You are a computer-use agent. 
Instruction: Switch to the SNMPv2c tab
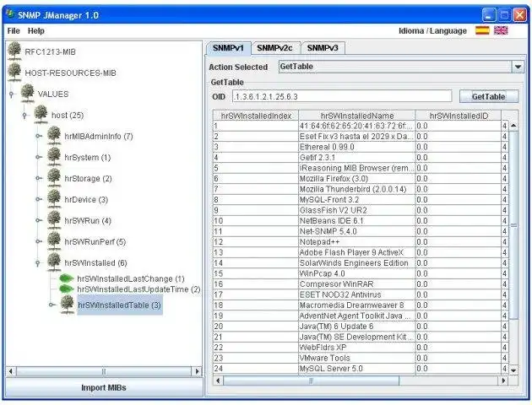[x=274, y=48]
